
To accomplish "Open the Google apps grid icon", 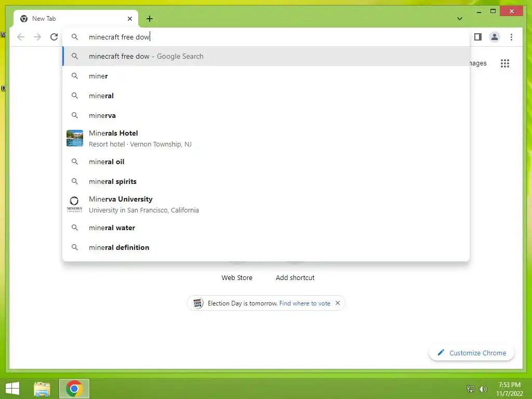I will tap(505, 63).
